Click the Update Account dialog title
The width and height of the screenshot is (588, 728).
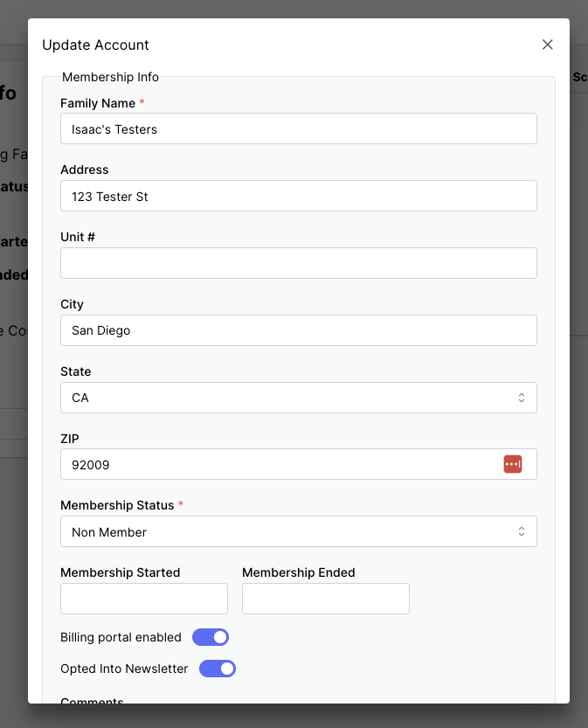pos(96,45)
